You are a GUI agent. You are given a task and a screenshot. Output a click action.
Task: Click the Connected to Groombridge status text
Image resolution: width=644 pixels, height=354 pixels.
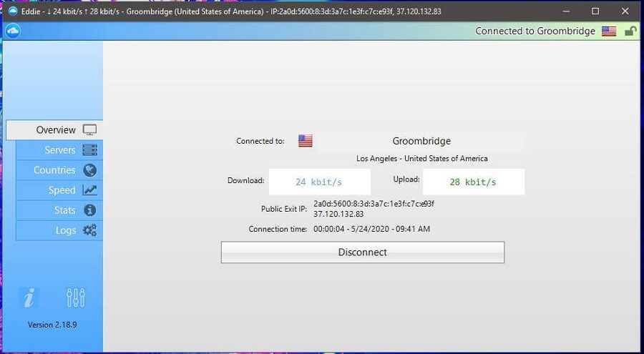tap(535, 31)
